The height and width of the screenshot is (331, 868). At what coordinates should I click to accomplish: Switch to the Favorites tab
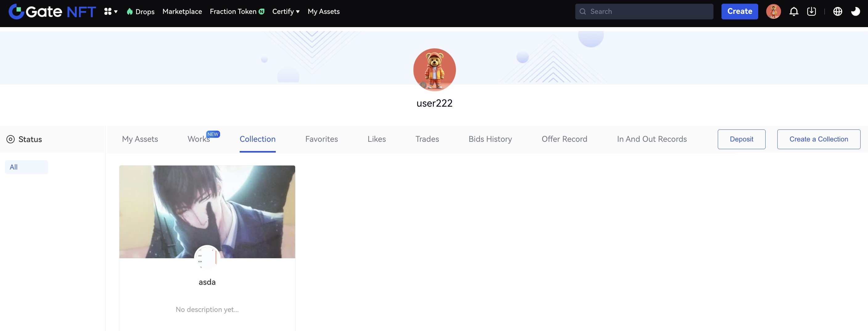click(321, 139)
